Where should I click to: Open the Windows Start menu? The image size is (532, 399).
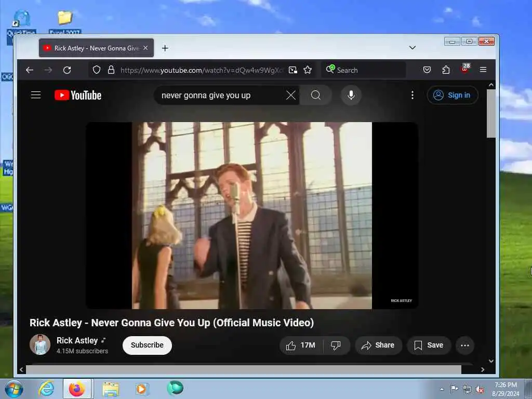point(14,389)
